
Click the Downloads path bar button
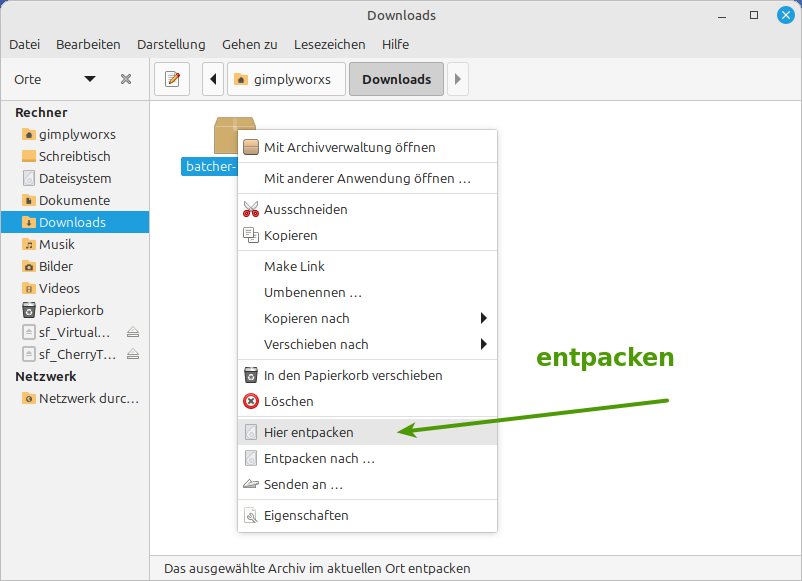tap(396, 79)
